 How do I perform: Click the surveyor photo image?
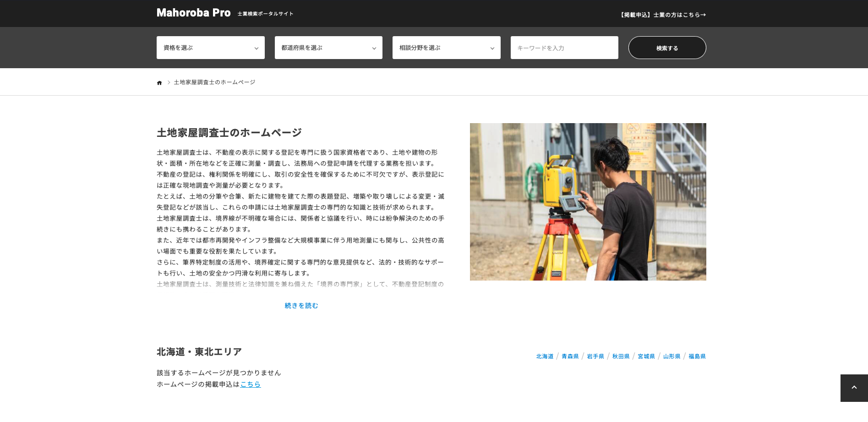pyautogui.click(x=588, y=201)
